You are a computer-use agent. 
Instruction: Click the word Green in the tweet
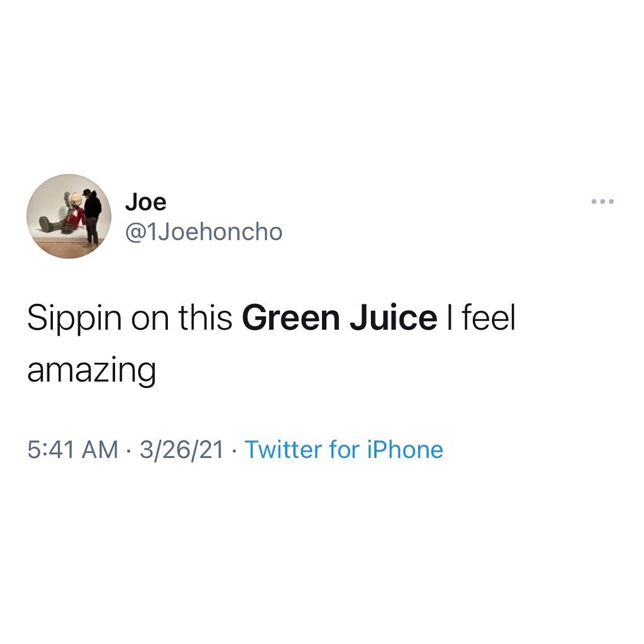[291, 318]
